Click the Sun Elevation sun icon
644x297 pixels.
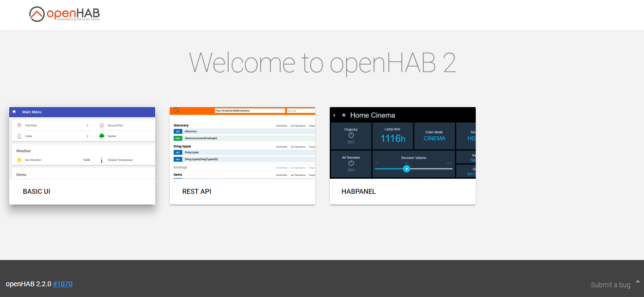(19, 160)
